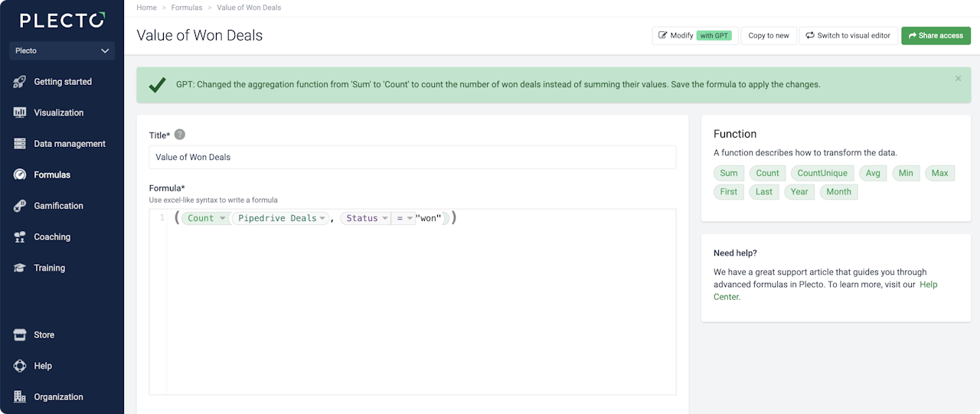Click the Store icon in sidebar
This screenshot has width=980, height=414.
click(x=20, y=335)
